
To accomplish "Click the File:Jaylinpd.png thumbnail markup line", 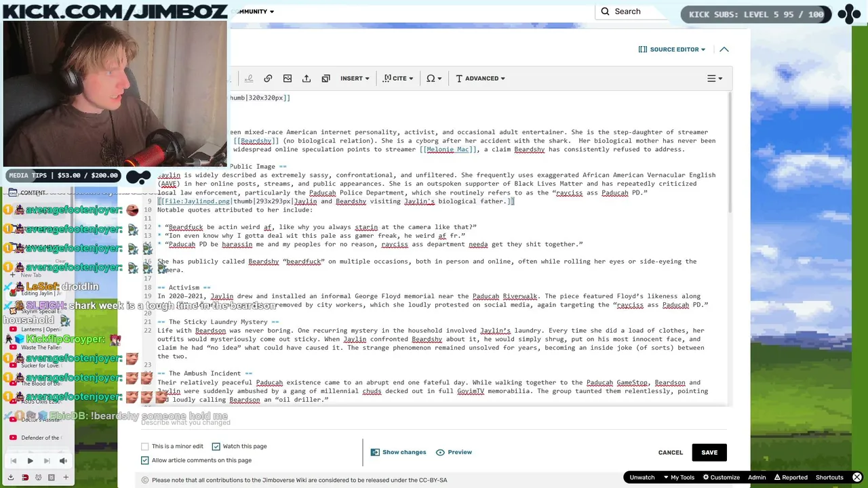I will 336,201.
